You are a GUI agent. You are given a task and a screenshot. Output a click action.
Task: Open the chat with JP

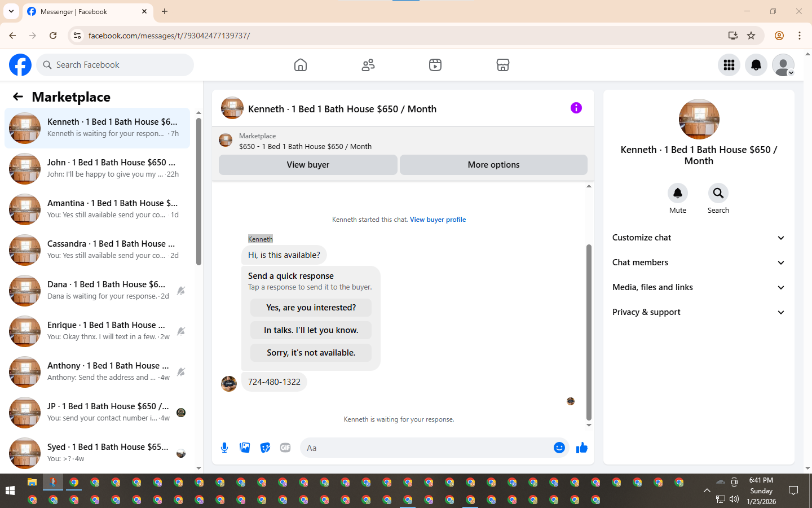pyautogui.click(x=97, y=413)
